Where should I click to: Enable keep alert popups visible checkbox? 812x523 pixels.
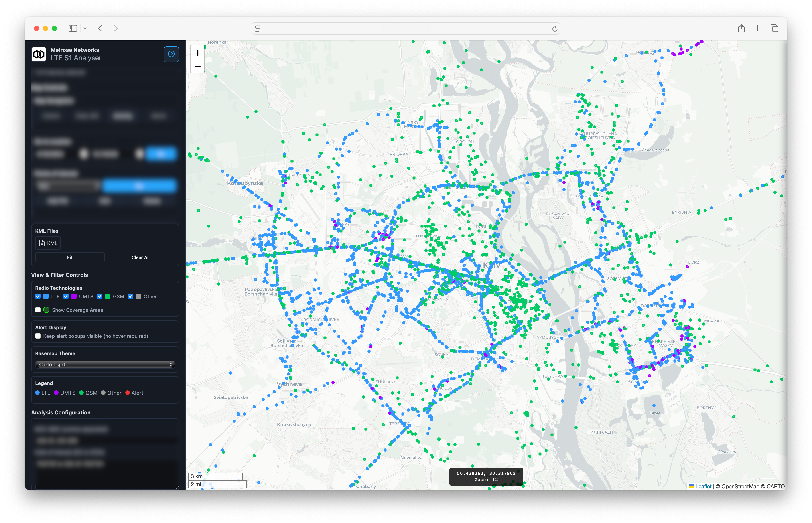coord(38,336)
